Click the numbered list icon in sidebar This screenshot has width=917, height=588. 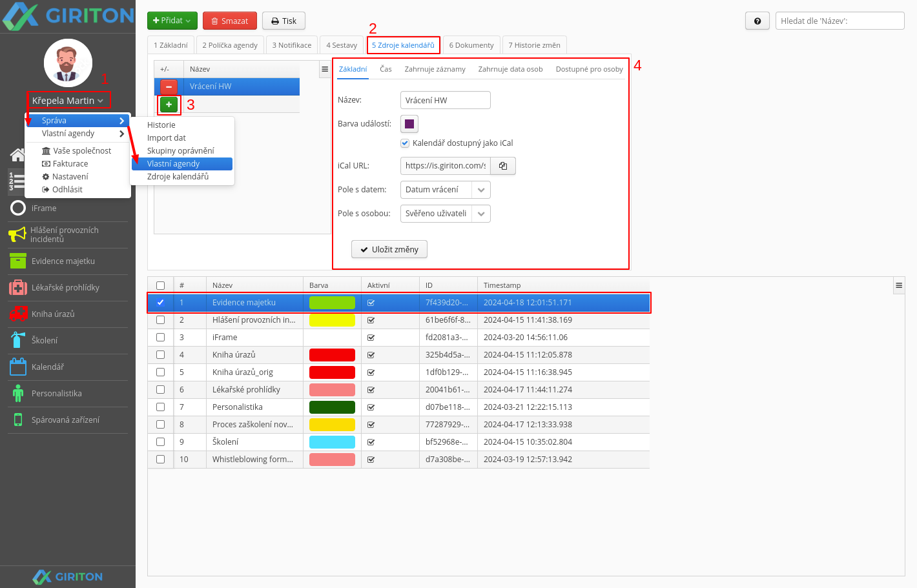[x=15, y=181]
